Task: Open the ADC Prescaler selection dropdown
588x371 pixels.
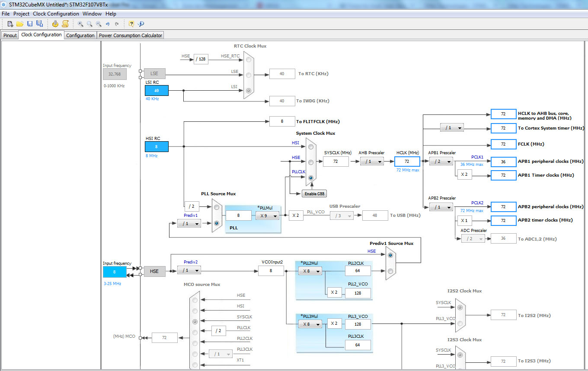Action: [473, 238]
